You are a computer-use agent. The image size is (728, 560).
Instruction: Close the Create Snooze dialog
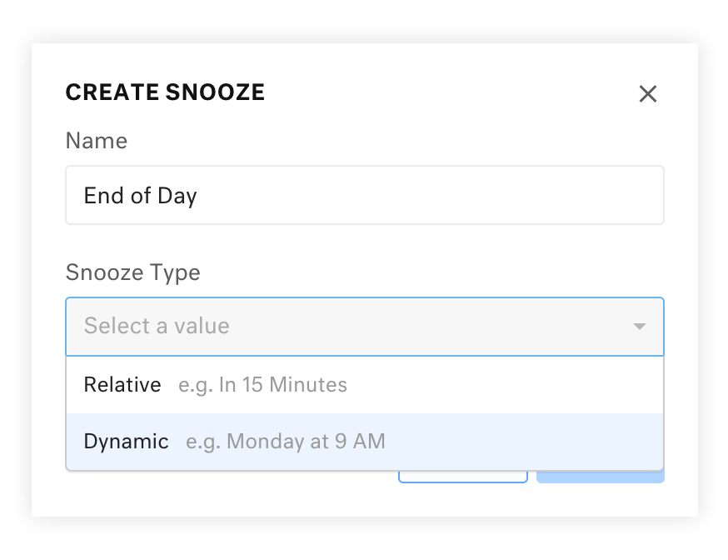(x=648, y=94)
